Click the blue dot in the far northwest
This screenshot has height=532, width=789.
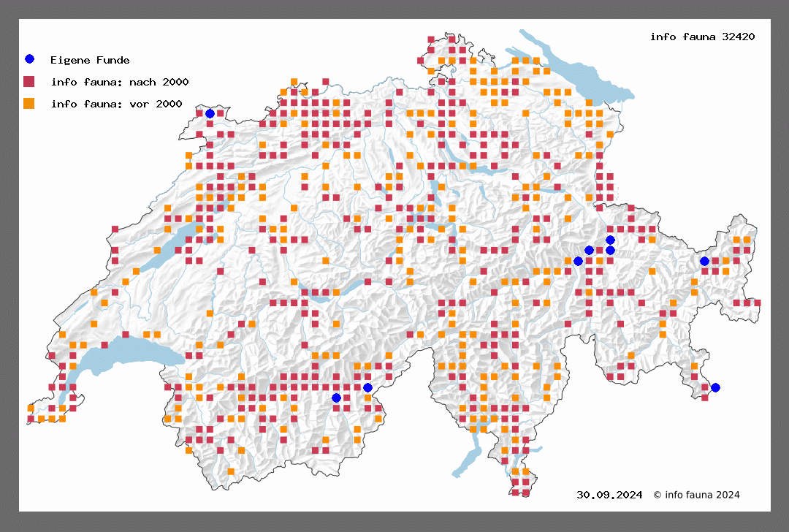[210, 113]
